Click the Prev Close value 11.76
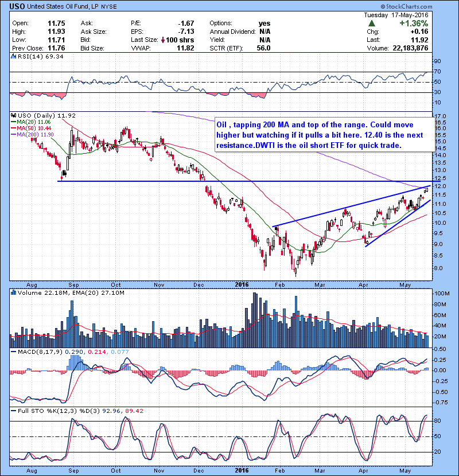Screen dimensions: 459x476 pos(56,48)
